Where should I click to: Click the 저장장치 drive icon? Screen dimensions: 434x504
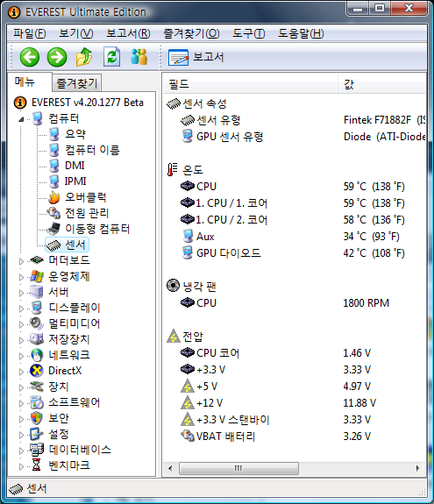[37, 339]
